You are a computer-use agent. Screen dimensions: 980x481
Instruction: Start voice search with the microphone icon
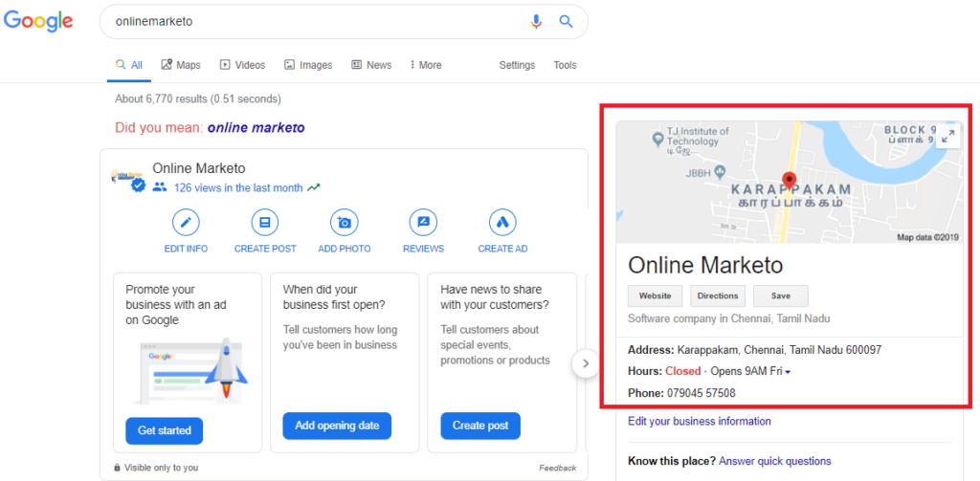click(536, 22)
